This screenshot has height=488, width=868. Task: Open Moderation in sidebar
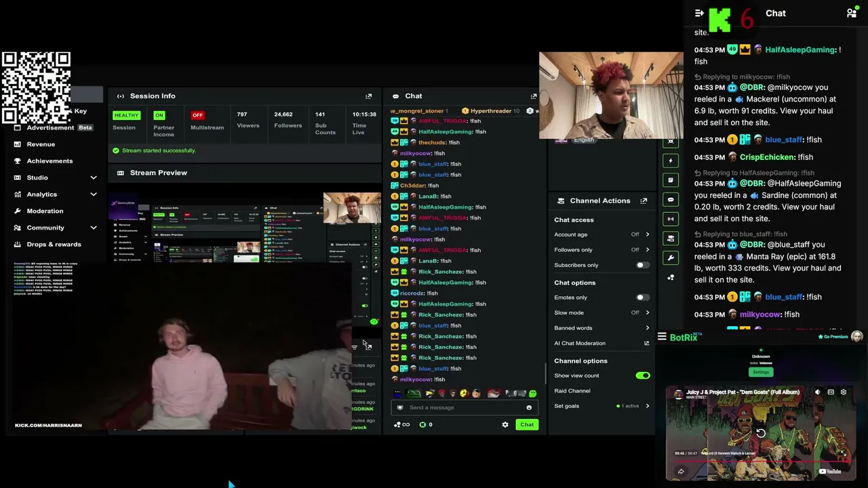click(x=45, y=211)
